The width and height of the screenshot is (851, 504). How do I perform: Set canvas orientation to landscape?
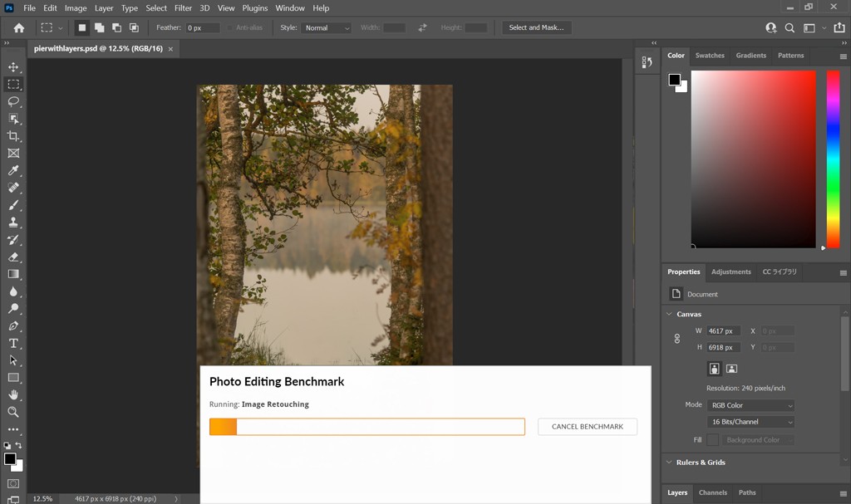point(731,369)
